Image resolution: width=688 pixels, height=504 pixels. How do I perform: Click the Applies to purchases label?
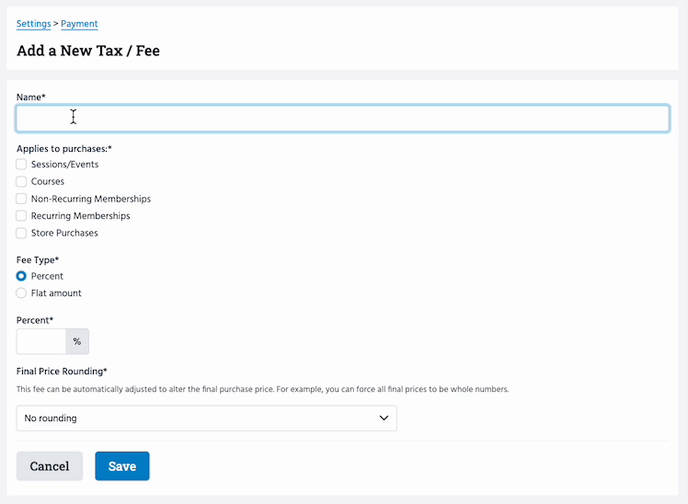[64, 148]
